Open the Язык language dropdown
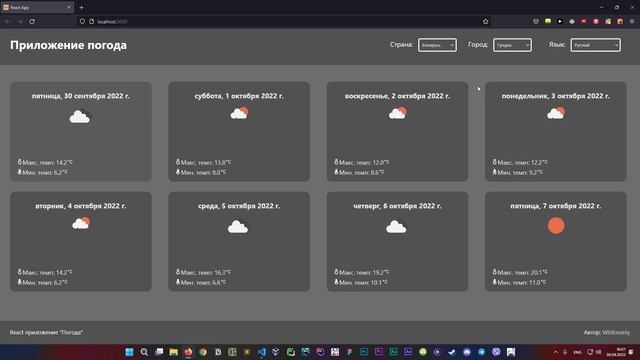The width and height of the screenshot is (640, 360). tap(596, 45)
